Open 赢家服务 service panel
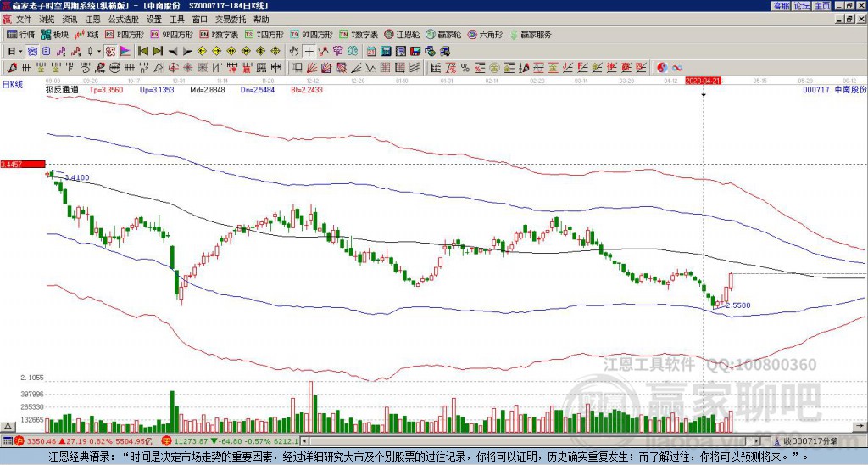 pos(531,34)
